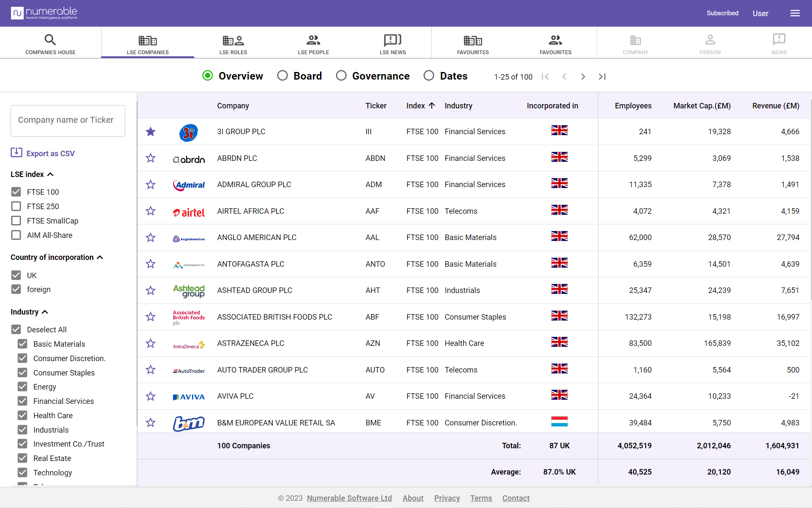The width and height of the screenshot is (812, 508).
Task: Uncheck the foreign country checkbox
Action: [x=16, y=290]
